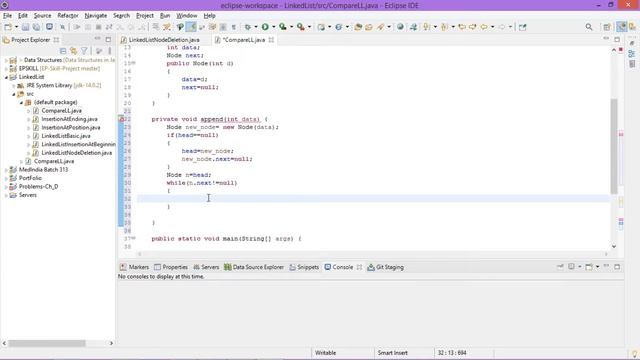Open the Refactor menu
640x360 pixels.
(68, 16)
